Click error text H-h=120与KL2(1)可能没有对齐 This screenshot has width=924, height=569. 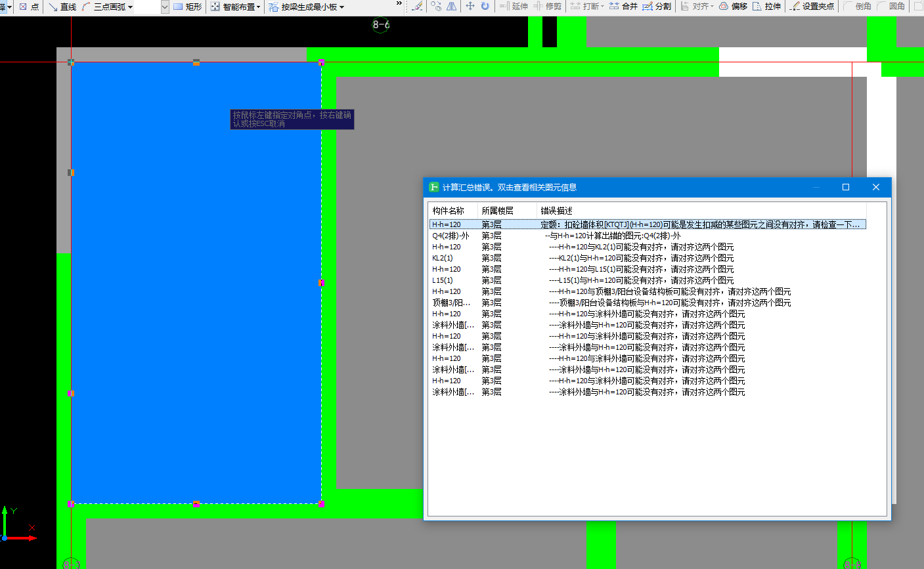click(642, 247)
